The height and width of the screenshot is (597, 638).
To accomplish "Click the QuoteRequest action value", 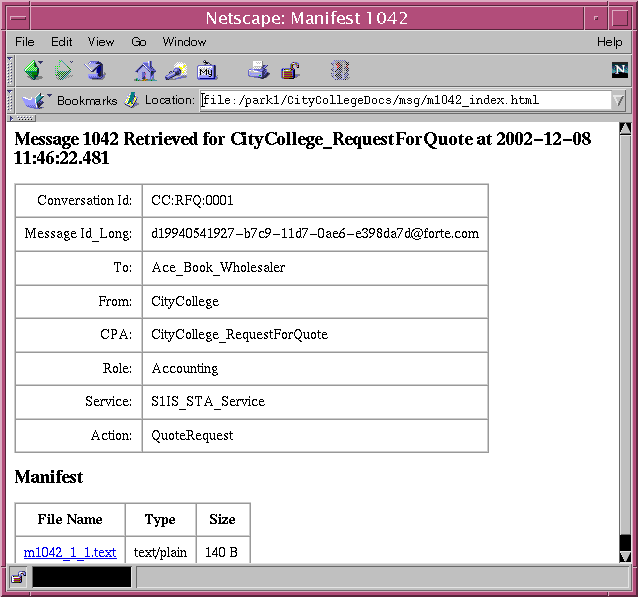I will tap(192, 435).
